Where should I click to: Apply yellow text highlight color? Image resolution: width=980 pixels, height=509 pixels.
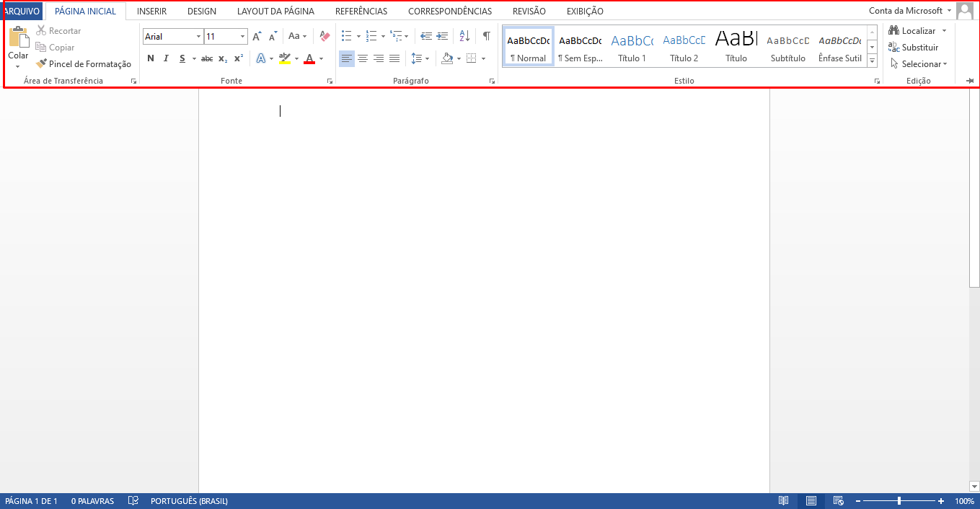(x=284, y=58)
